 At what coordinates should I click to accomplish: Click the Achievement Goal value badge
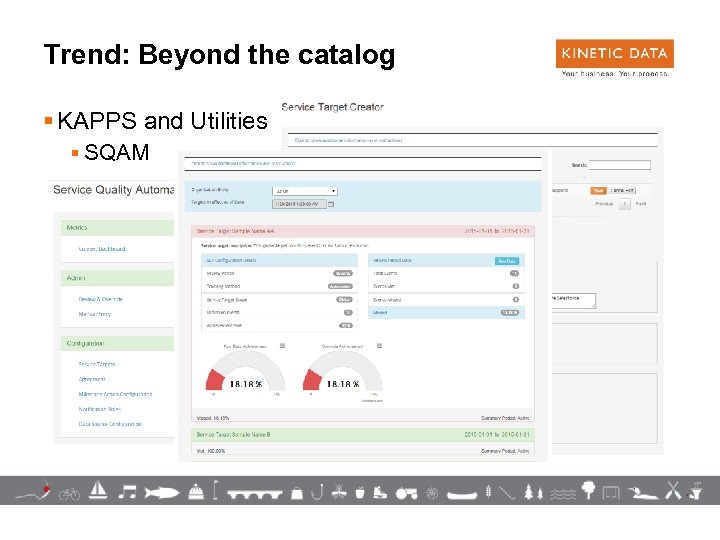coord(346,326)
